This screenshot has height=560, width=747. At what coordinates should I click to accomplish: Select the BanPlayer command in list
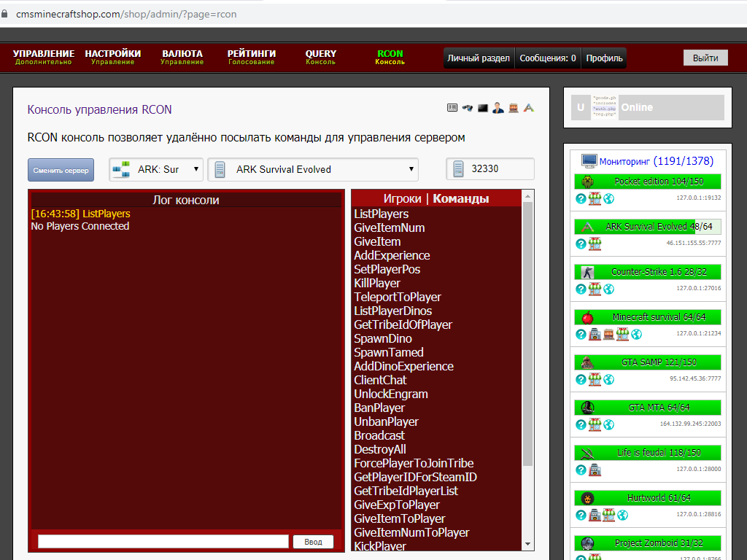click(x=379, y=408)
